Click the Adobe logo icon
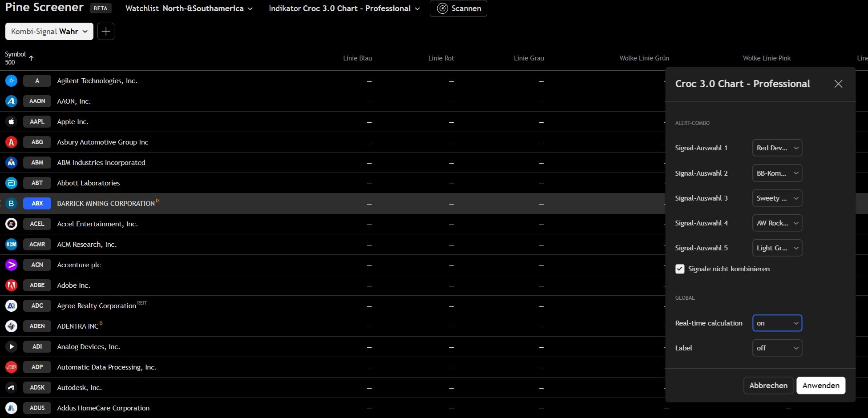 click(11, 285)
